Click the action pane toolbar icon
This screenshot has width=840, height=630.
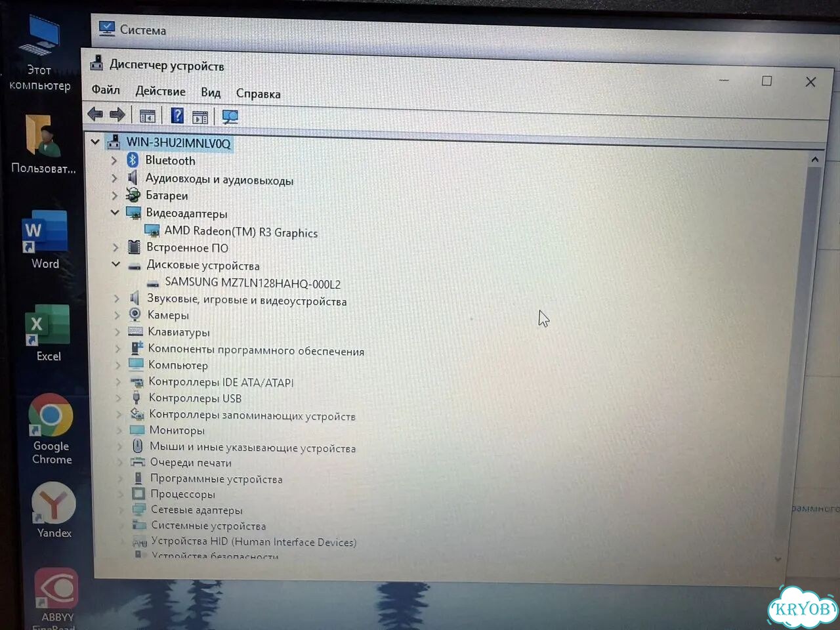[200, 117]
